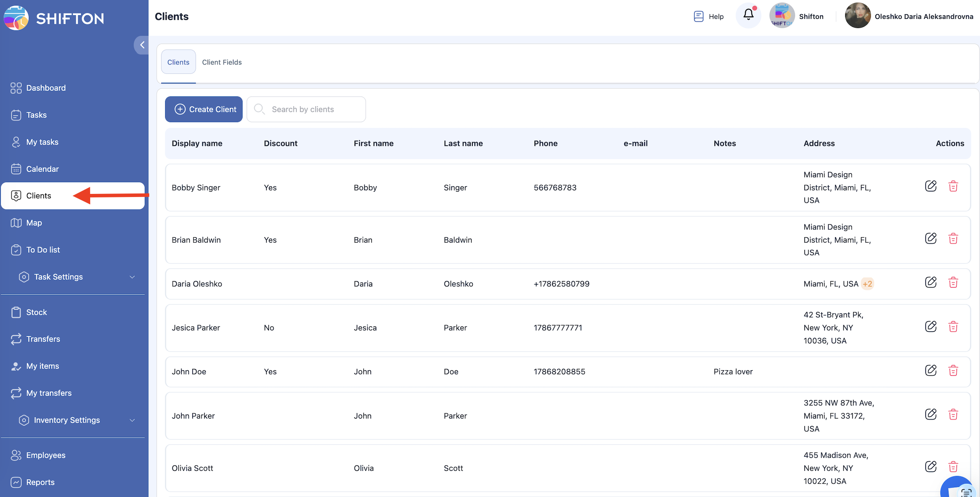Edit the Bobby Singer client record
The image size is (980, 497).
[931, 186]
